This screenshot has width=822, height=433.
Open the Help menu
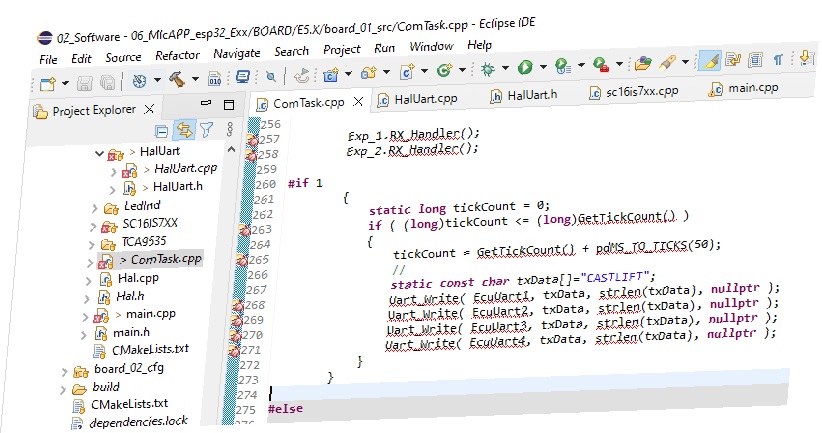(479, 45)
